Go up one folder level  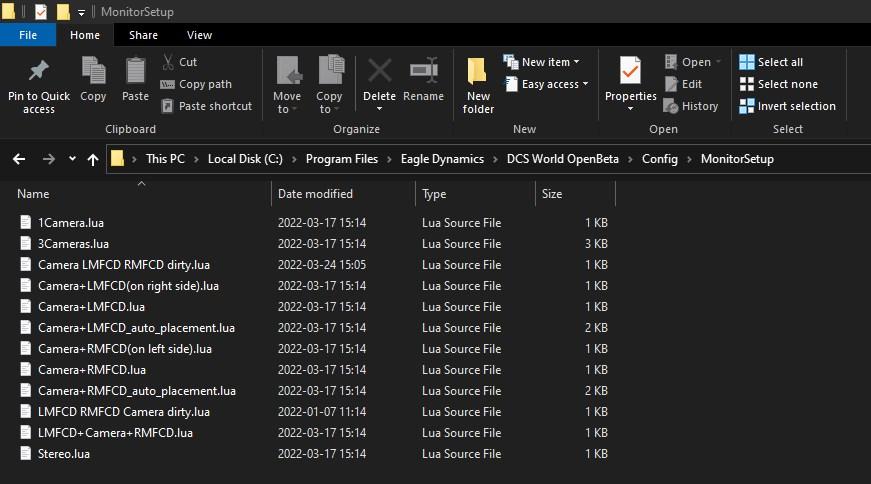(93, 159)
